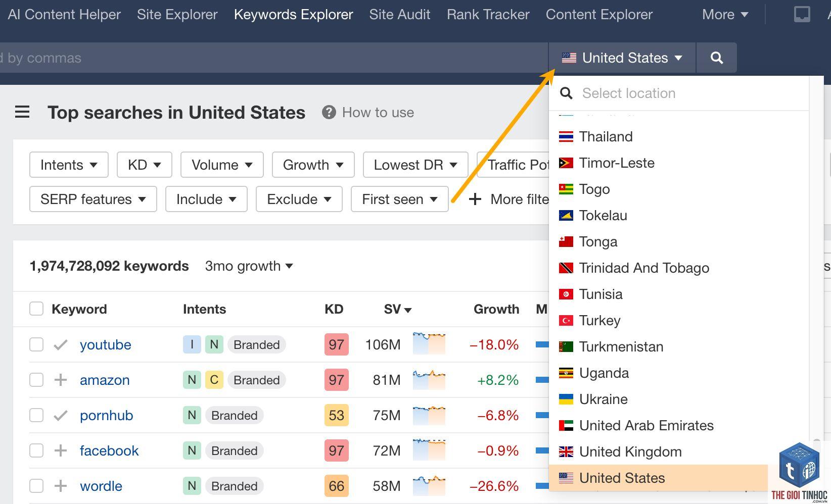
Task: Open the hamburger sidebar menu
Action: pyautogui.click(x=22, y=112)
